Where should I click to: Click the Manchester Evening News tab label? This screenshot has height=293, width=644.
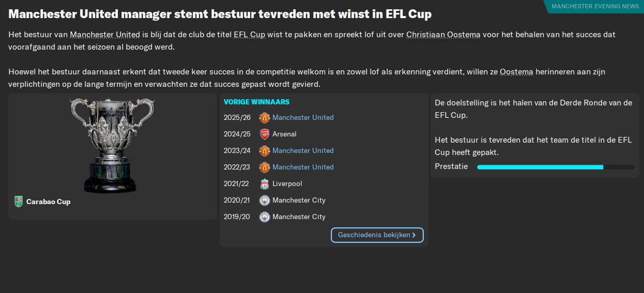click(x=594, y=6)
